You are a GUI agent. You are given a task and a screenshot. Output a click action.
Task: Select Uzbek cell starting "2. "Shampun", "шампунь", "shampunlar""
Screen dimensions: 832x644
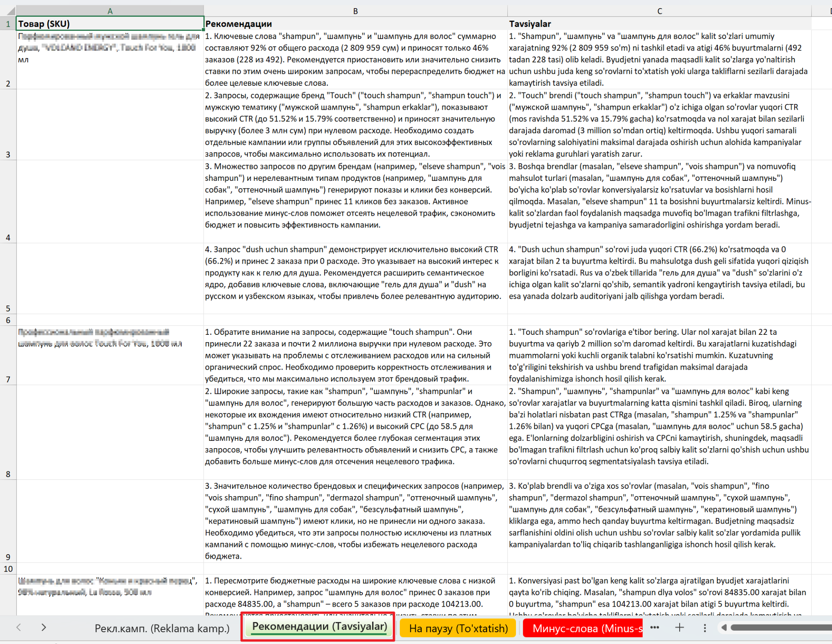tap(659, 432)
